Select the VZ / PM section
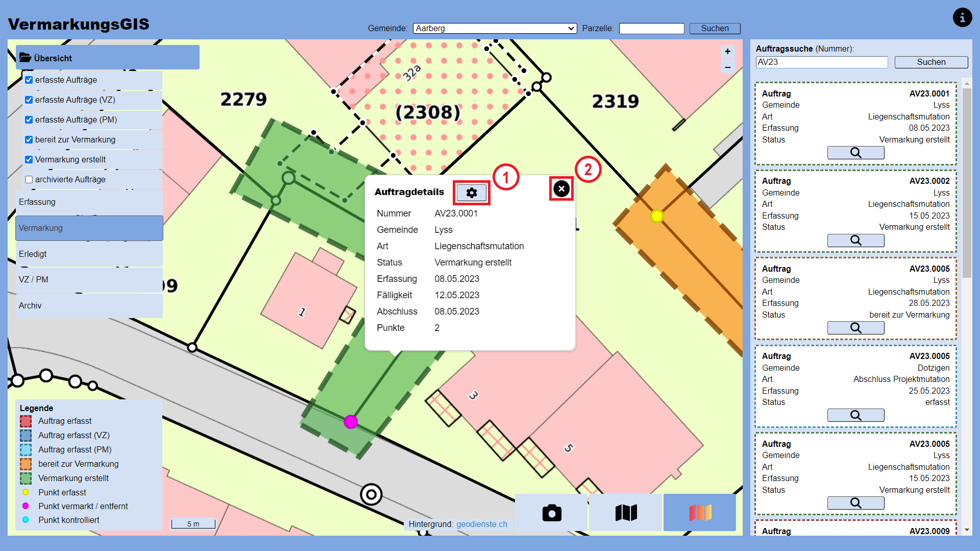Image resolution: width=980 pixels, height=551 pixels. (89, 279)
